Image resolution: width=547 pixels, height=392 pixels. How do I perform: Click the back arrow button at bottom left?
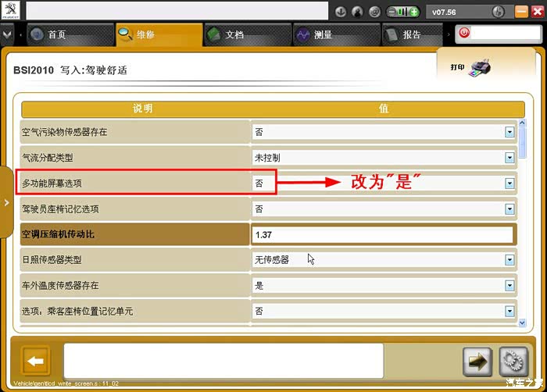click(36, 362)
